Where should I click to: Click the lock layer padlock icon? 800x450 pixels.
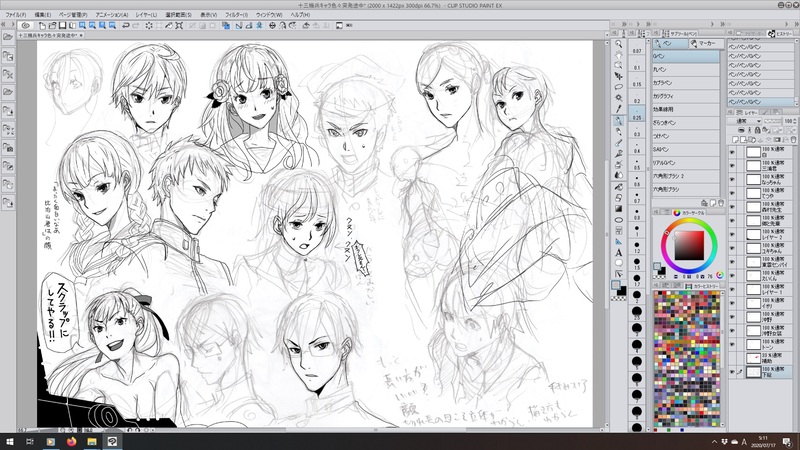(757, 131)
